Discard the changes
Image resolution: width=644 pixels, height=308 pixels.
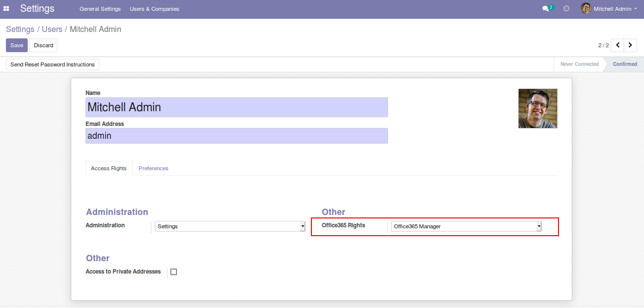point(43,45)
